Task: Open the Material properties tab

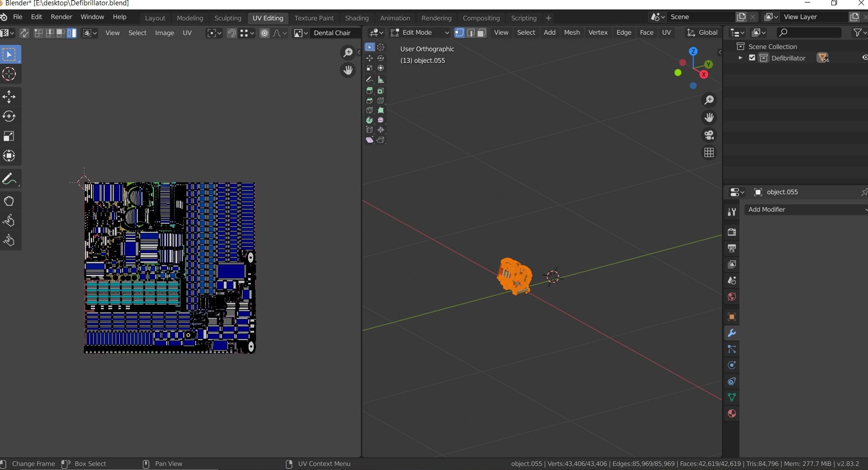Action: [731, 414]
